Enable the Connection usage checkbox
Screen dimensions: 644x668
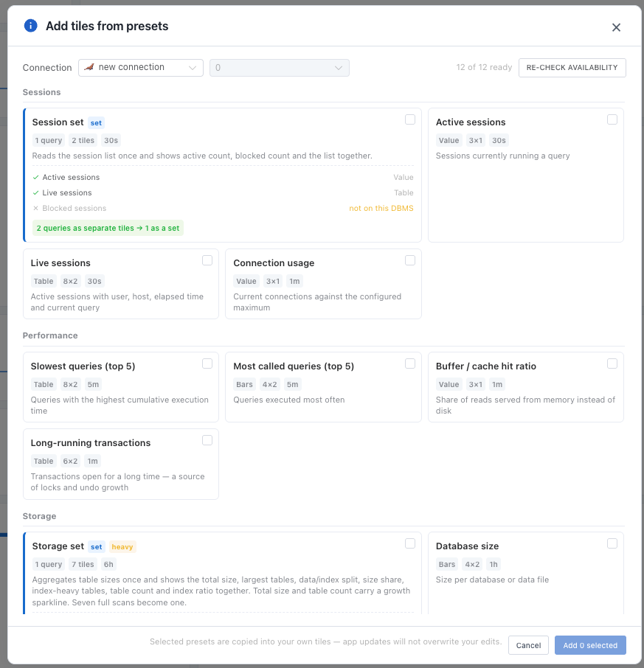tap(410, 260)
